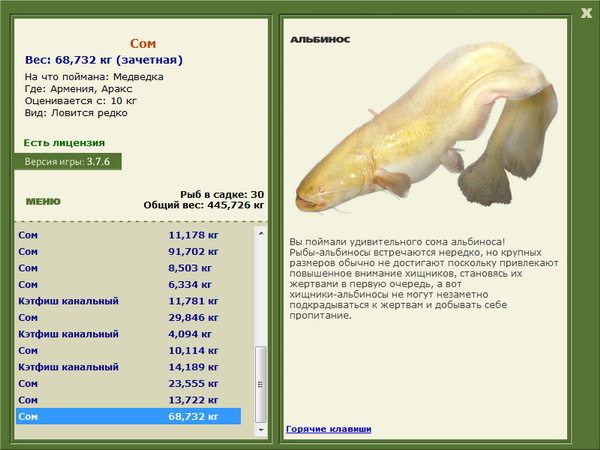Click the scrollbar up arrow in fish list
Viewport: 600px width, 450px height.
coord(261,233)
